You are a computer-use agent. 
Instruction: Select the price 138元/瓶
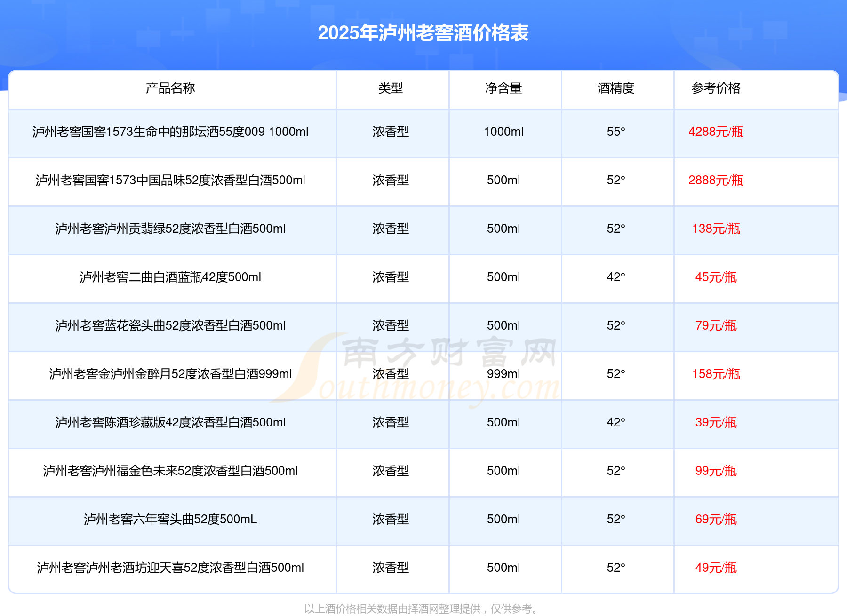click(x=716, y=229)
